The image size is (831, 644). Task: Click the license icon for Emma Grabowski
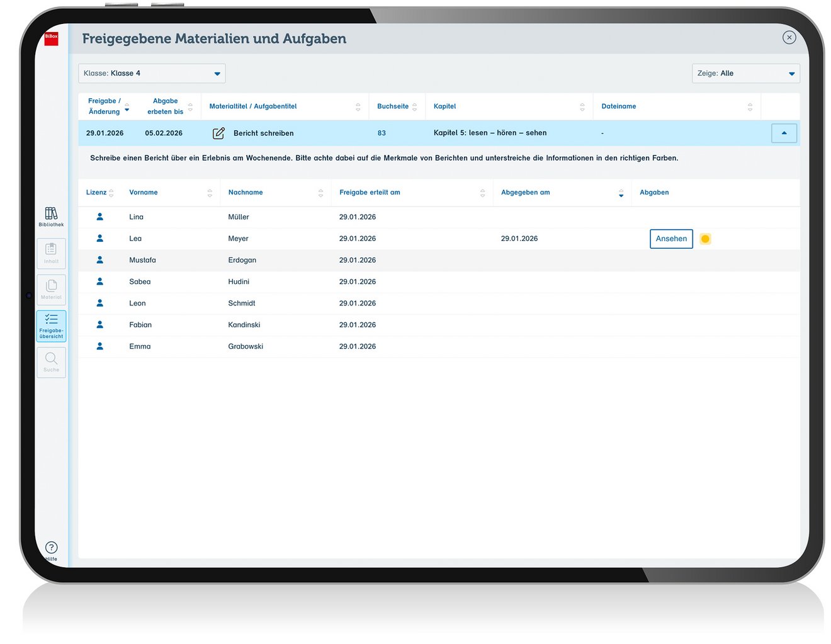(x=99, y=346)
